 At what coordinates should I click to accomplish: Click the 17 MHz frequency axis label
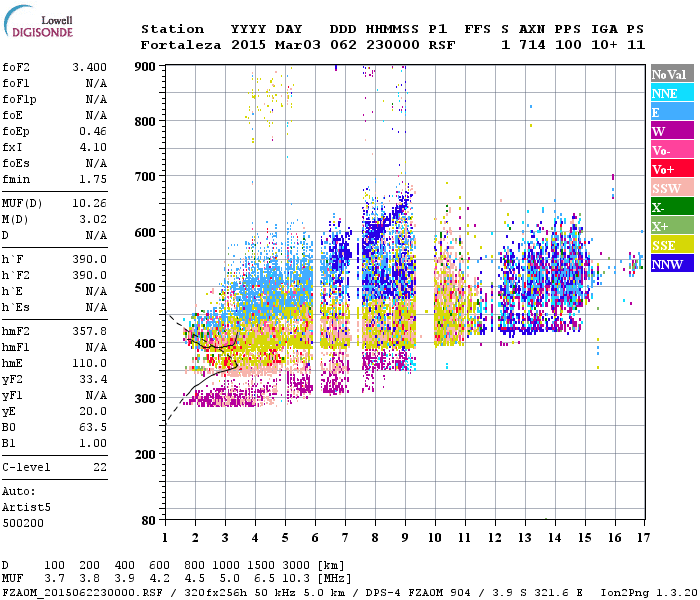pos(643,538)
